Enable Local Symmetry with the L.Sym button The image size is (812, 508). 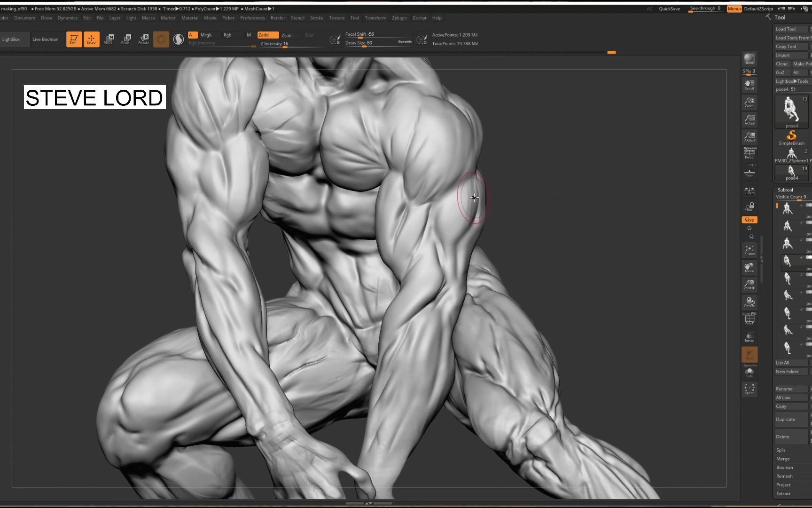[749, 190]
